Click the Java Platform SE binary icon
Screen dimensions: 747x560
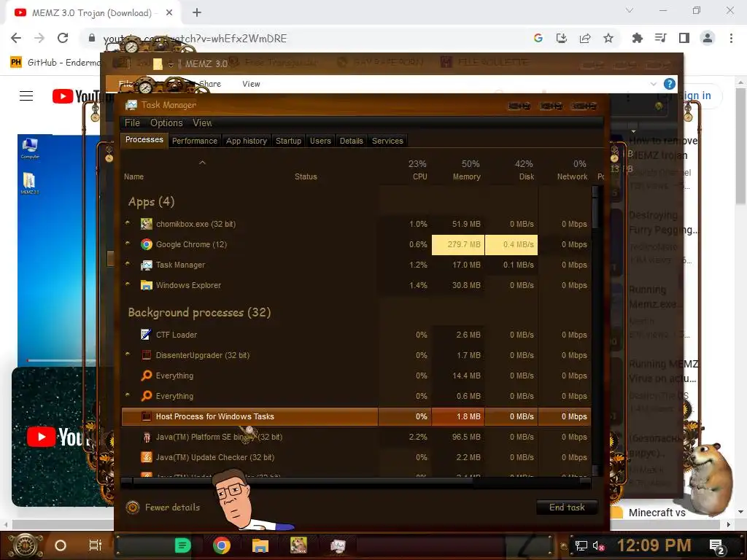point(146,437)
